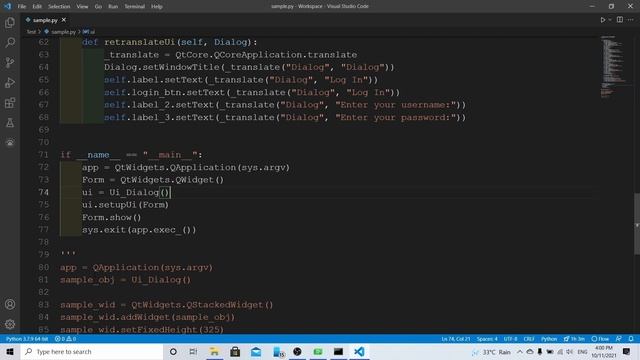Open the Source Control view
The width and height of the screenshot is (640, 360).
point(10,62)
